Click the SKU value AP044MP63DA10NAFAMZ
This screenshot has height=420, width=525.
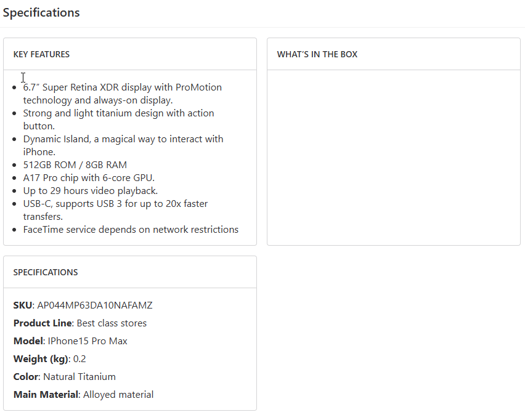(x=94, y=305)
